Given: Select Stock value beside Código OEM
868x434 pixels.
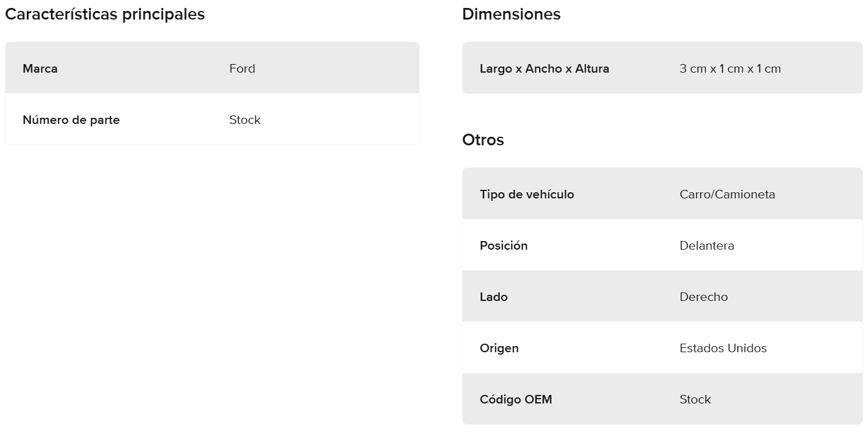Looking at the screenshot, I should pos(695,399).
